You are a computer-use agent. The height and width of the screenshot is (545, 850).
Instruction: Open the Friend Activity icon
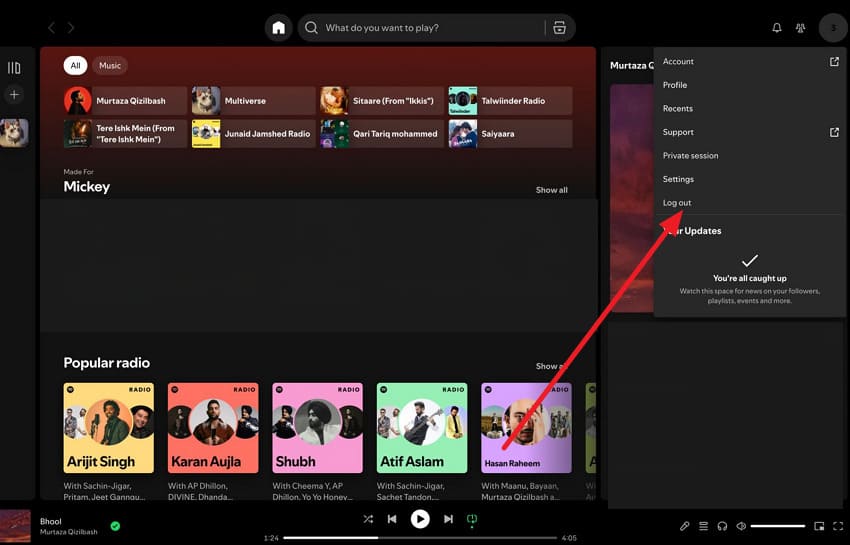[x=800, y=28]
